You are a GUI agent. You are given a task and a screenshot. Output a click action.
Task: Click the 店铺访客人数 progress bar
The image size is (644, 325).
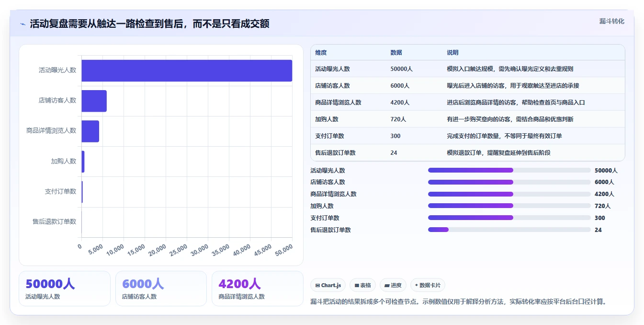[x=509, y=182]
